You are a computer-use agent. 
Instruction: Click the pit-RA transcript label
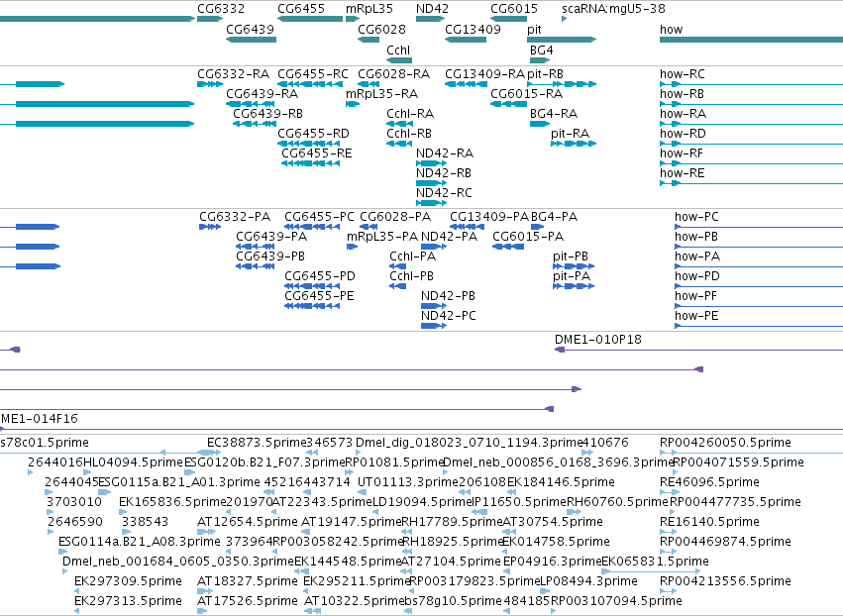coord(570,134)
